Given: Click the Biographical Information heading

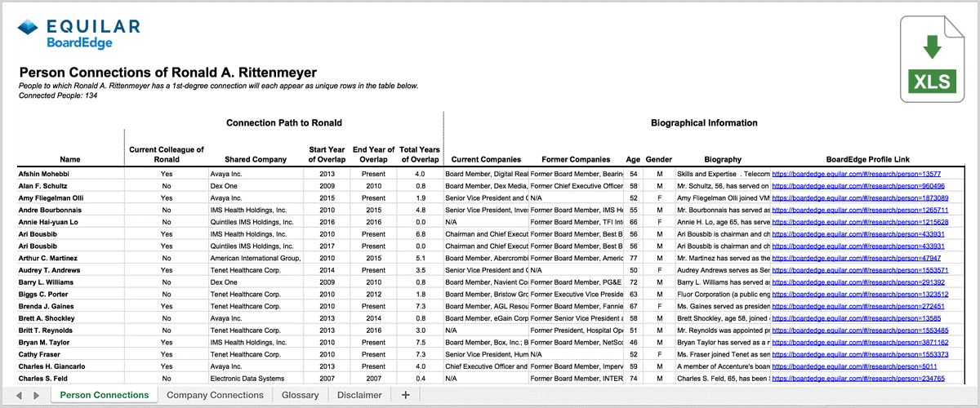Looking at the screenshot, I should pyautogui.click(x=704, y=123).
